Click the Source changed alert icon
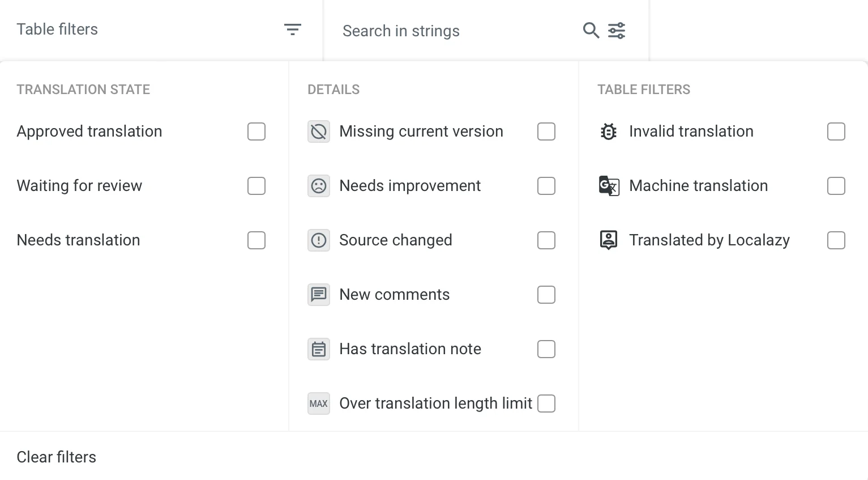Viewport: 868px width, 480px height. coord(319,240)
